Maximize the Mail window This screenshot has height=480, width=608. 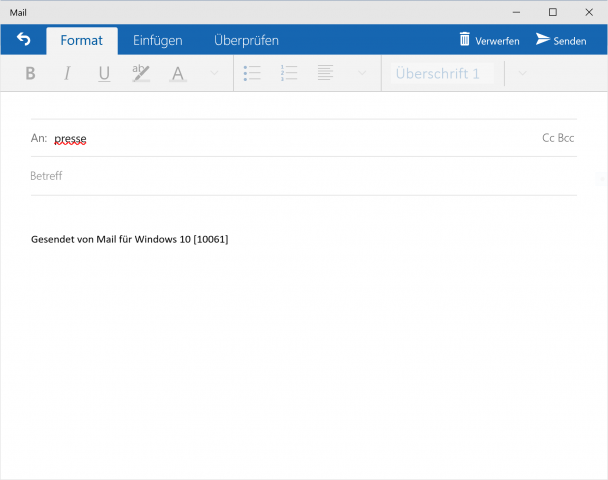tap(553, 12)
